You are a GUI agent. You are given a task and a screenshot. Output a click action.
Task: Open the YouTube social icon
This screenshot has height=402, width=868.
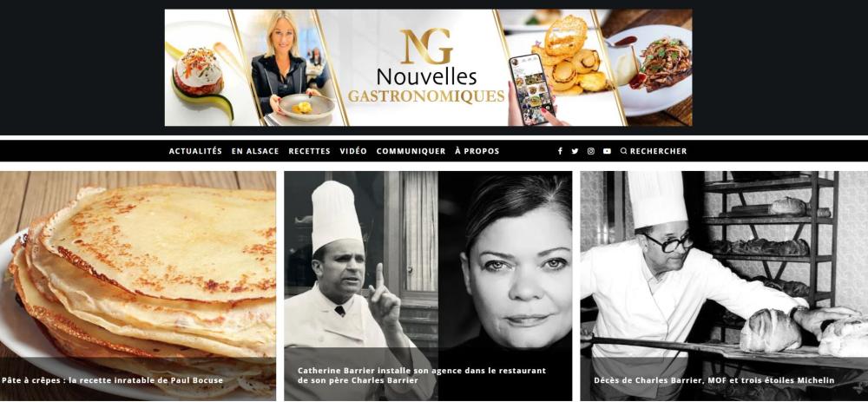[608, 151]
